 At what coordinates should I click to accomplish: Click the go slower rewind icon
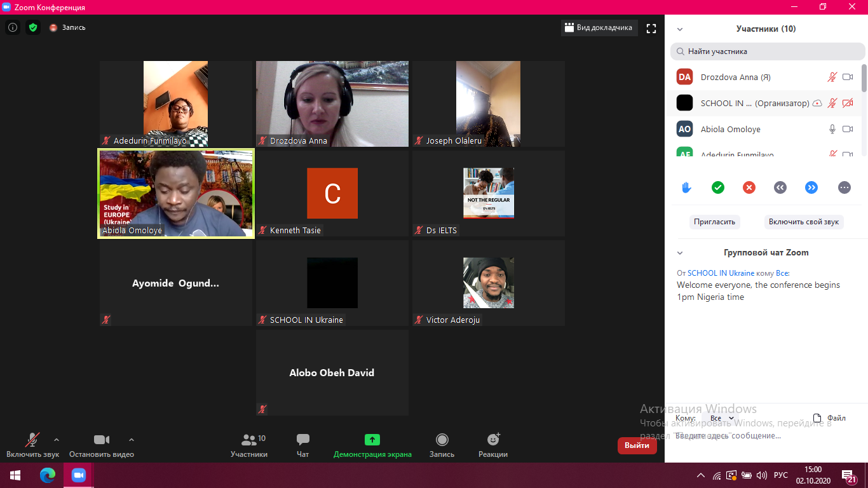780,187
